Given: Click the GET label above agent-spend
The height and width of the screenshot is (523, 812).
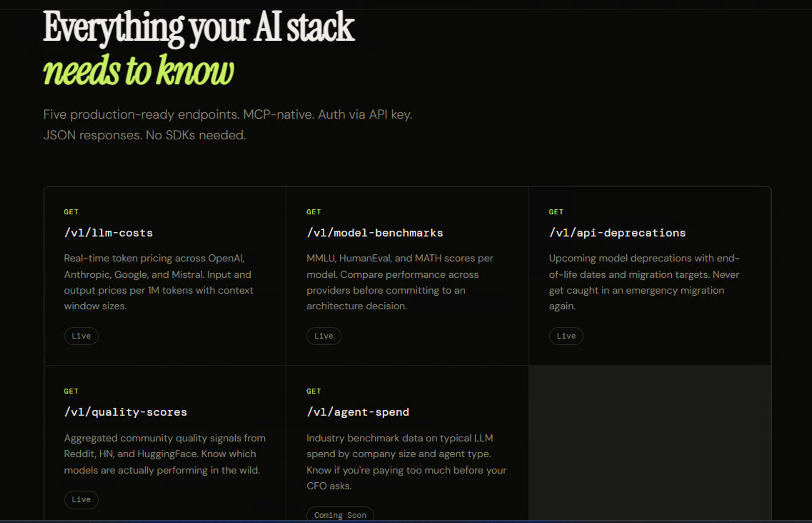Looking at the screenshot, I should 314,391.
